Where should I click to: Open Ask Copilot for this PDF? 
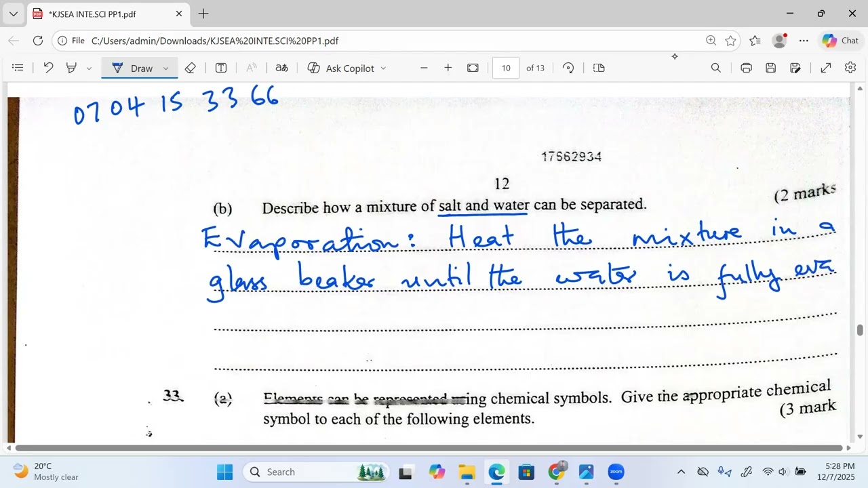point(341,68)
